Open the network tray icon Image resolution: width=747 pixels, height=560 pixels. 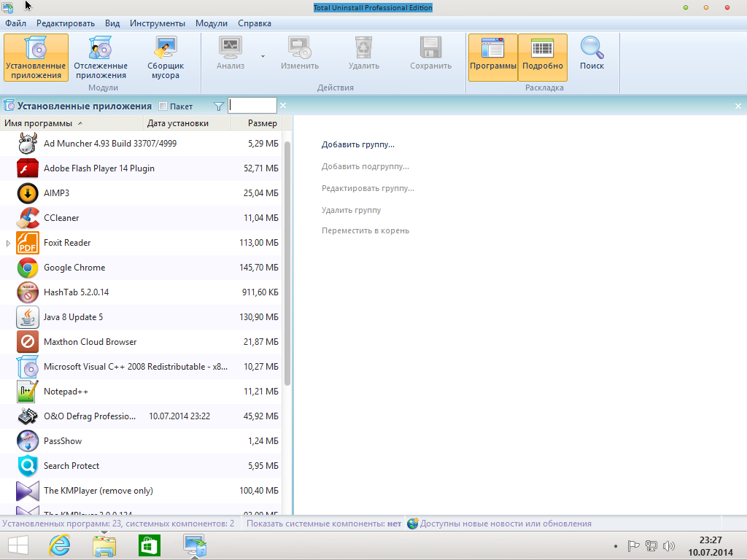click(x=651, y=546)
